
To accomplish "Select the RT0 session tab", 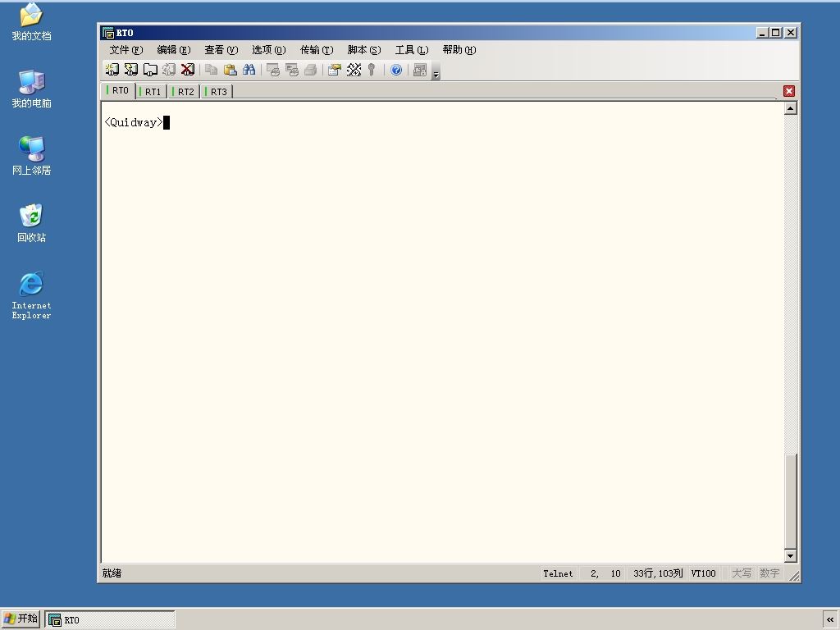I will click(118, 90).
